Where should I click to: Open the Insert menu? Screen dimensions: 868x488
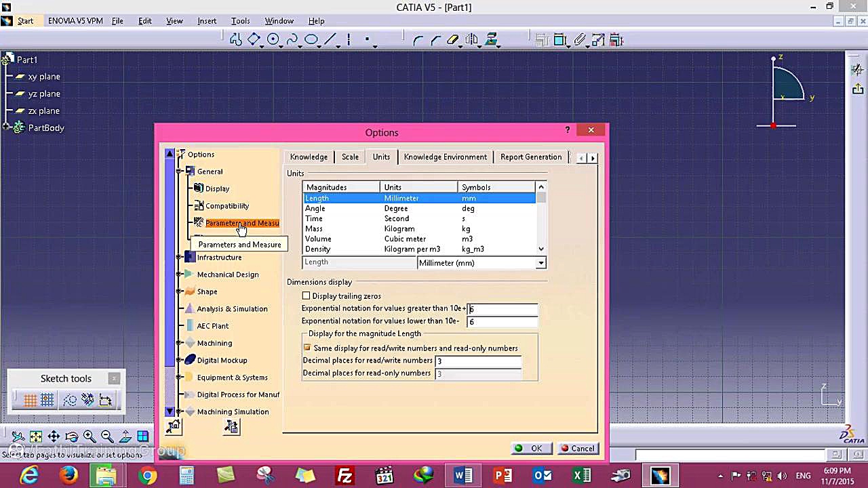click(207, 21)
